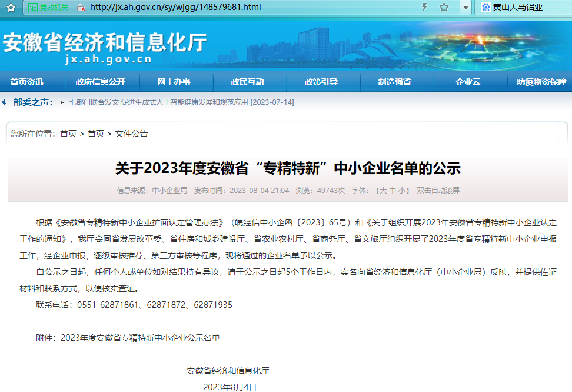The width and height of the screenshot is (572, 392).
Task: Click the favorite star icon after the URL
Action: point(444,7)
